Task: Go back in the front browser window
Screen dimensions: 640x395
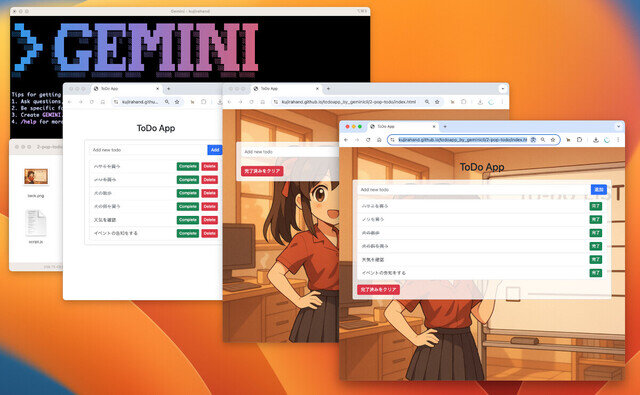Action: (346, 140)
